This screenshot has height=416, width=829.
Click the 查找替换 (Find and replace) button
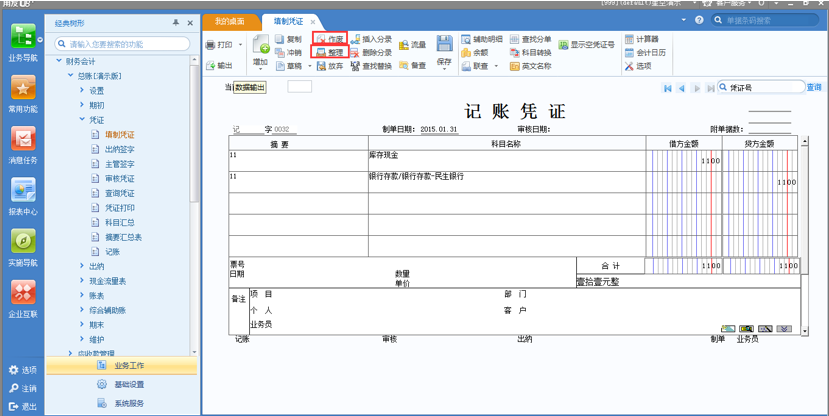[x=371, y=66]
